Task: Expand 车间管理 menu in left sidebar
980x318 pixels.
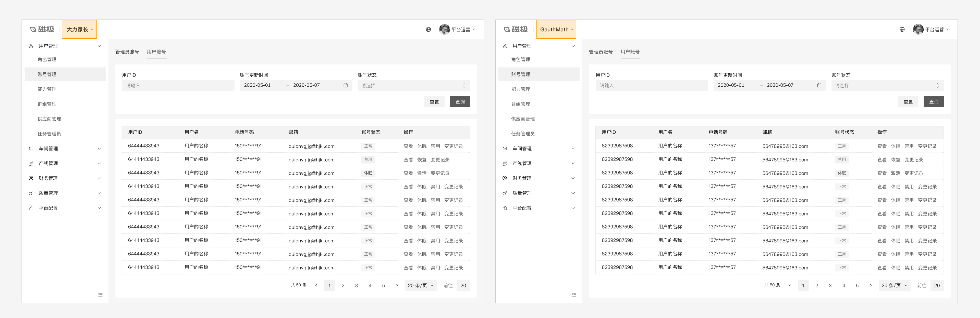Action: coord(65,149)
